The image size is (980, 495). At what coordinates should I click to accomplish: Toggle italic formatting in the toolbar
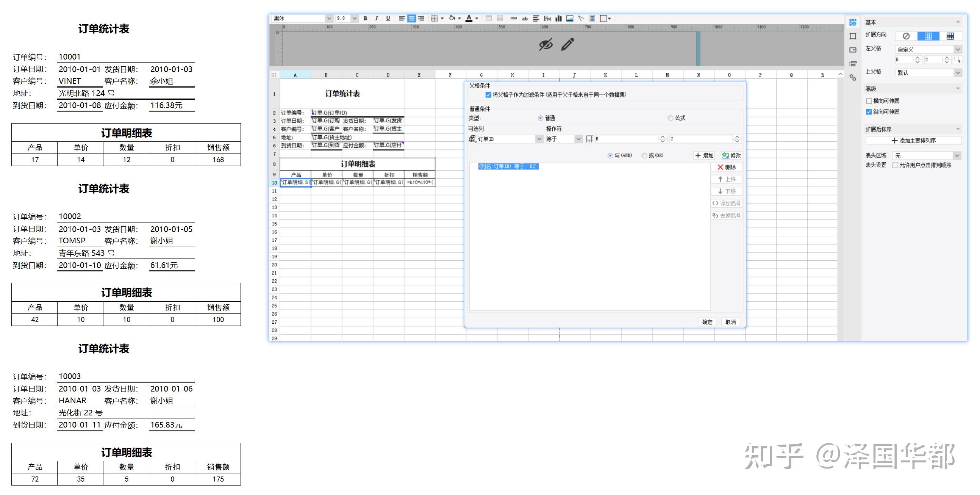click(x=377, y=18)
